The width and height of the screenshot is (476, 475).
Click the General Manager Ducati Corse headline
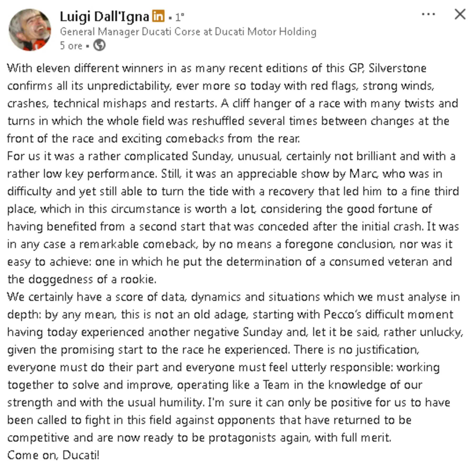pyautogui.click(x=188, y=32)
